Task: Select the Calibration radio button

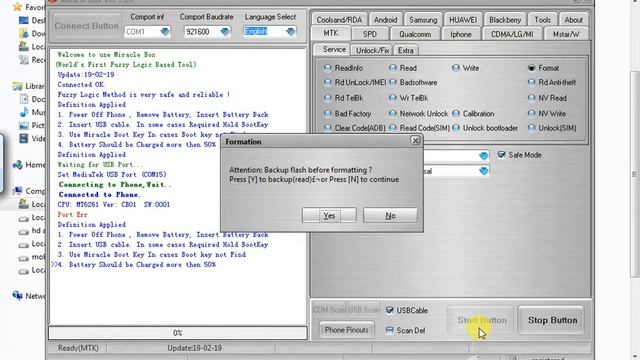Action: coord(456,113)
